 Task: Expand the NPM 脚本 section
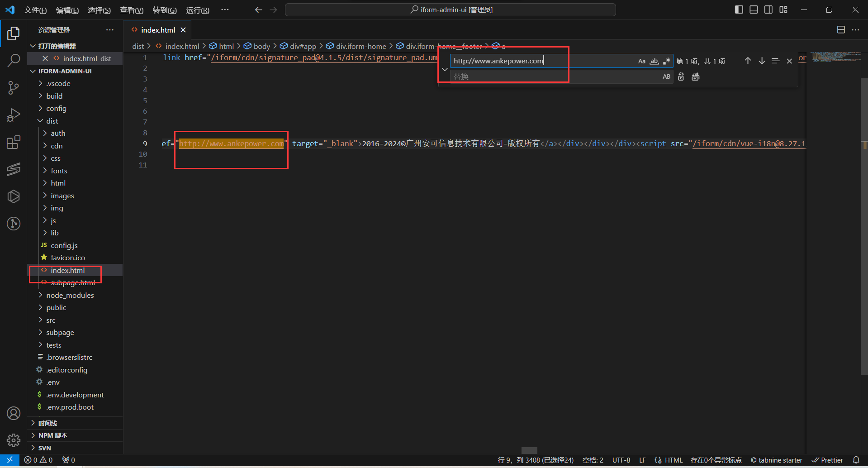click(x=52, y=435)
